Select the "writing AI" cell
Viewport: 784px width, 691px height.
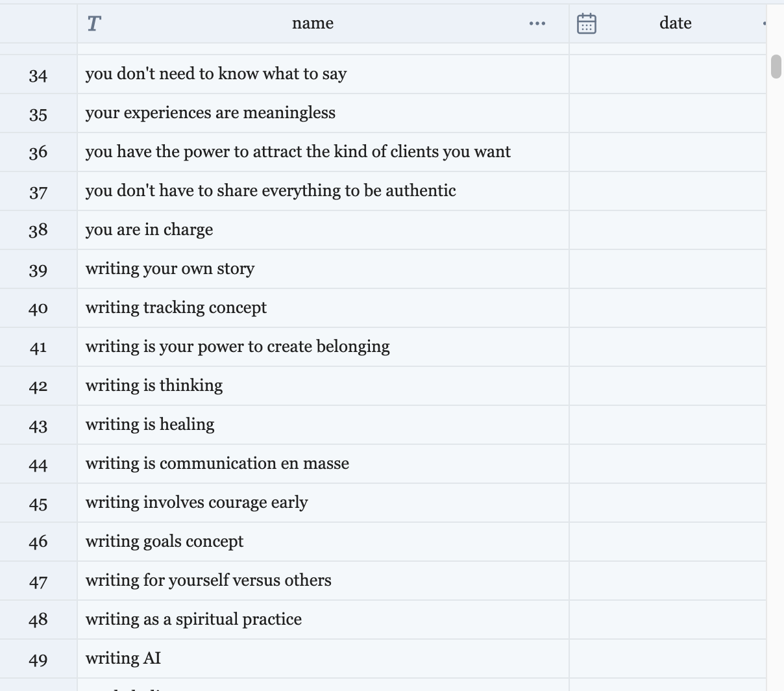[x=123, y=659]
